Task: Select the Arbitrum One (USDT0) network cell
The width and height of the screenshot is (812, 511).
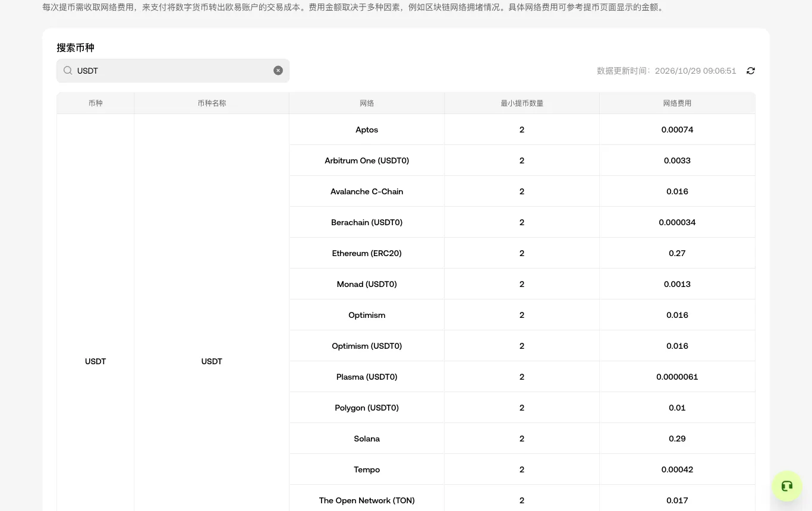Action: pyautogui.click(x=367, y=160)
